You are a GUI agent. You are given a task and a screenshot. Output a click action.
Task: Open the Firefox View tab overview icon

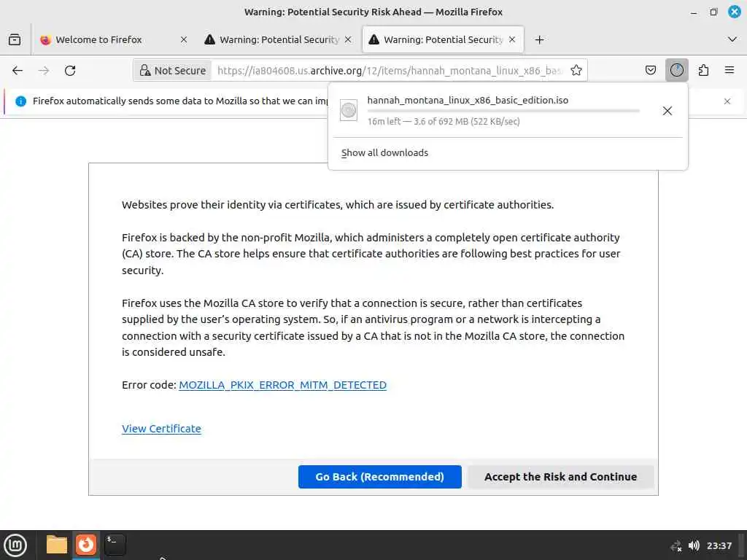[x=15, y=39]
